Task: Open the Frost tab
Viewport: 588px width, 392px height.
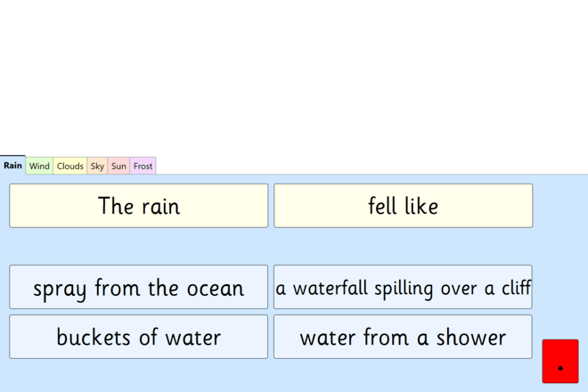Action: (143, 166)
